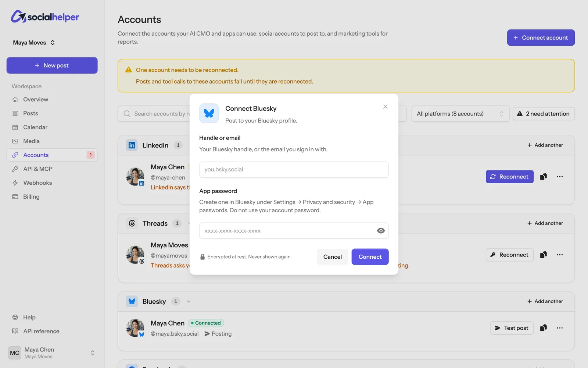Cancel the Connect Bluesky dialog
The image size is (588, 368).
[x=332, y=257]
